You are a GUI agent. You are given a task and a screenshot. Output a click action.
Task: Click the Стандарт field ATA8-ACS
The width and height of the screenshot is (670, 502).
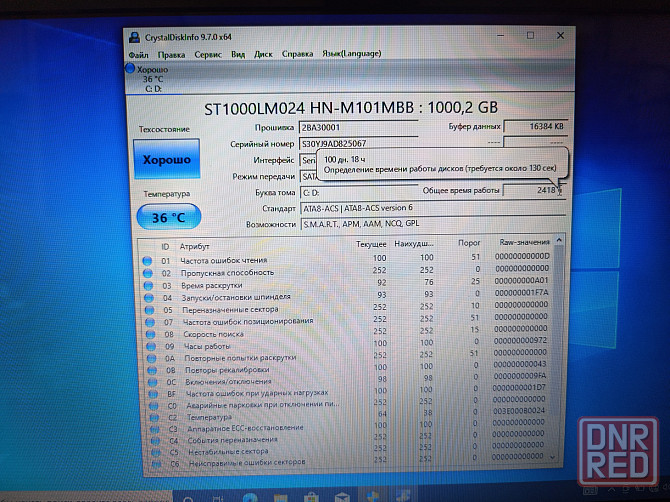(x=433, y=208)
